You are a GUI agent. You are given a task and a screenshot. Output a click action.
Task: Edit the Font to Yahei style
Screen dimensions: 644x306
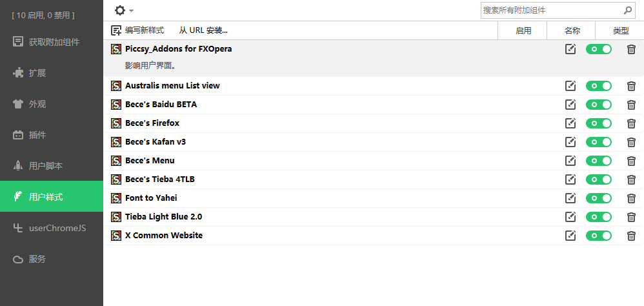570,198
